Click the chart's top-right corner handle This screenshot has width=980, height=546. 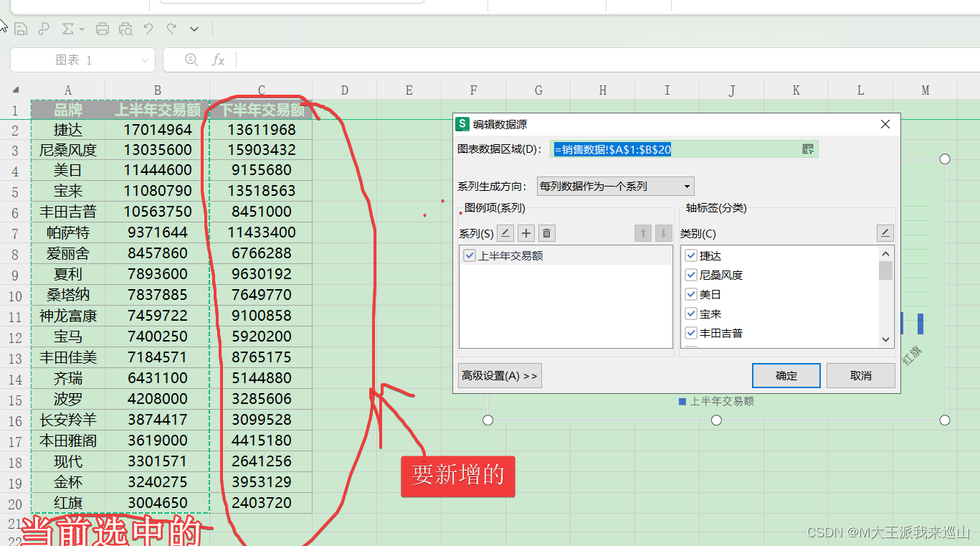[x=945, y=159]
